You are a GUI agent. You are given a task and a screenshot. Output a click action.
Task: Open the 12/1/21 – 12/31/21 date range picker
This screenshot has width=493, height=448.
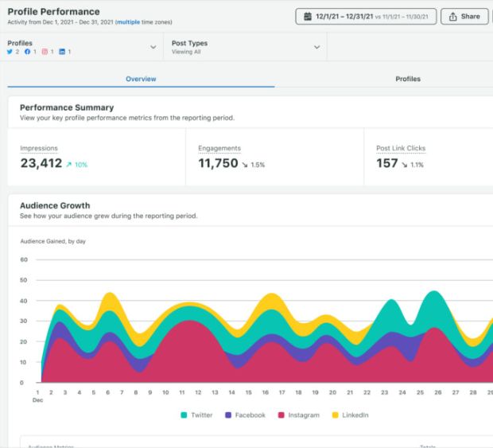pyautogui.click(x=367, y=17)
